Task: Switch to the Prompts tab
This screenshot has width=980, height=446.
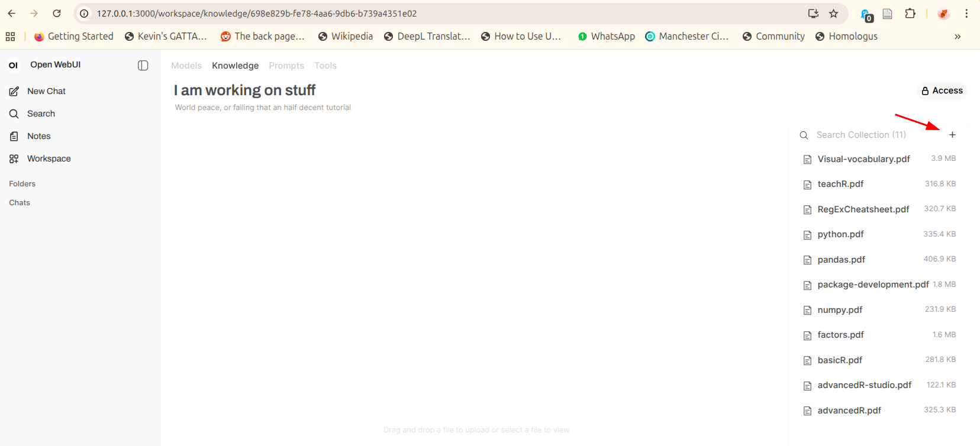Action: pos(286,66)
